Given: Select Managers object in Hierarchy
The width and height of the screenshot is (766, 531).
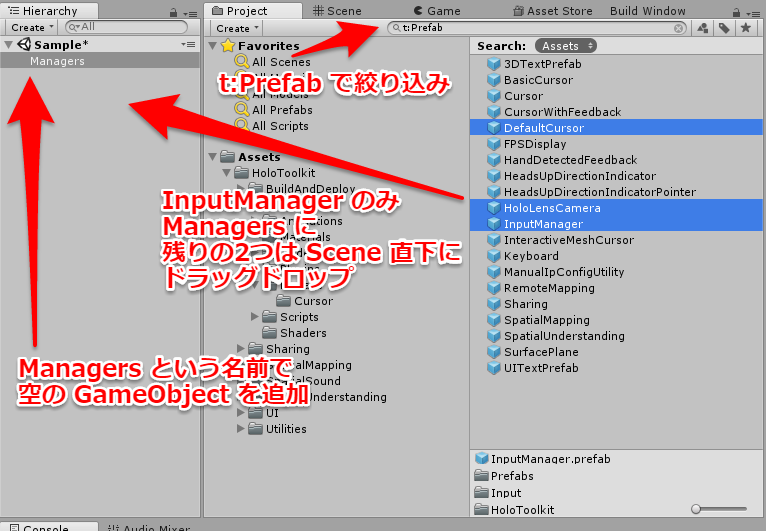Looking at the screenshot, I should point(100,61).
